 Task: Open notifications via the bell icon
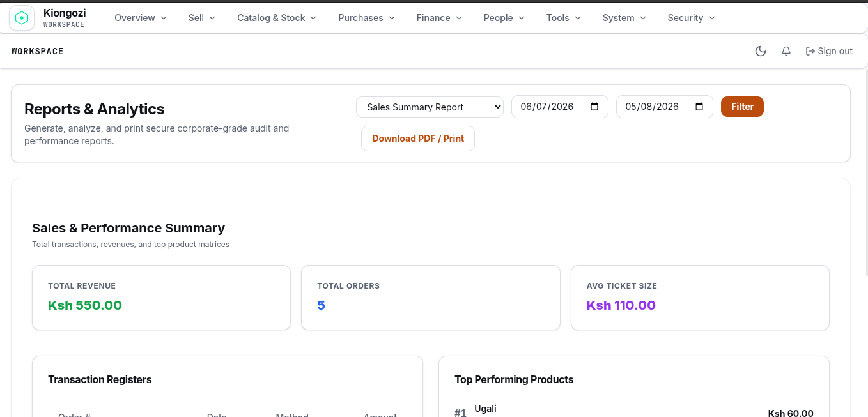786,51
